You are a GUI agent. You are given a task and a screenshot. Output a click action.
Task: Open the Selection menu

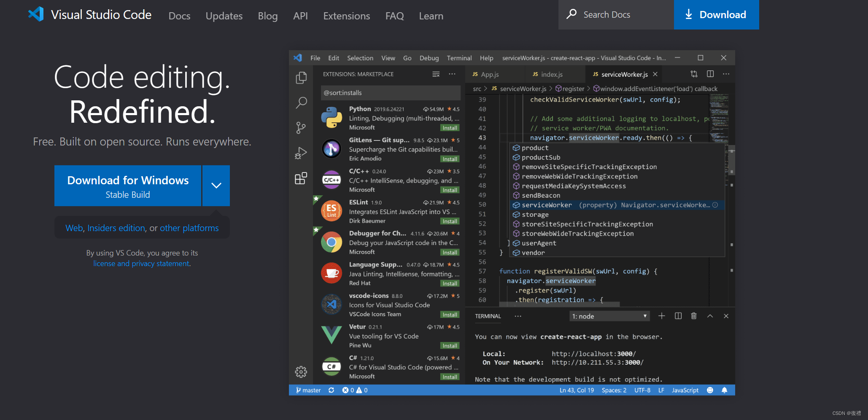[x=360, y=58]
